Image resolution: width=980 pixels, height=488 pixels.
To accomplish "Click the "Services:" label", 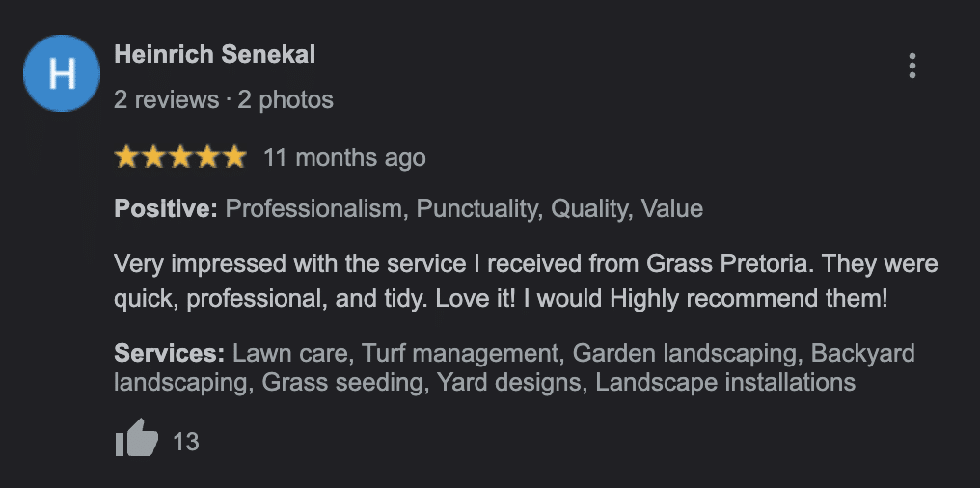I will point(169,353).
